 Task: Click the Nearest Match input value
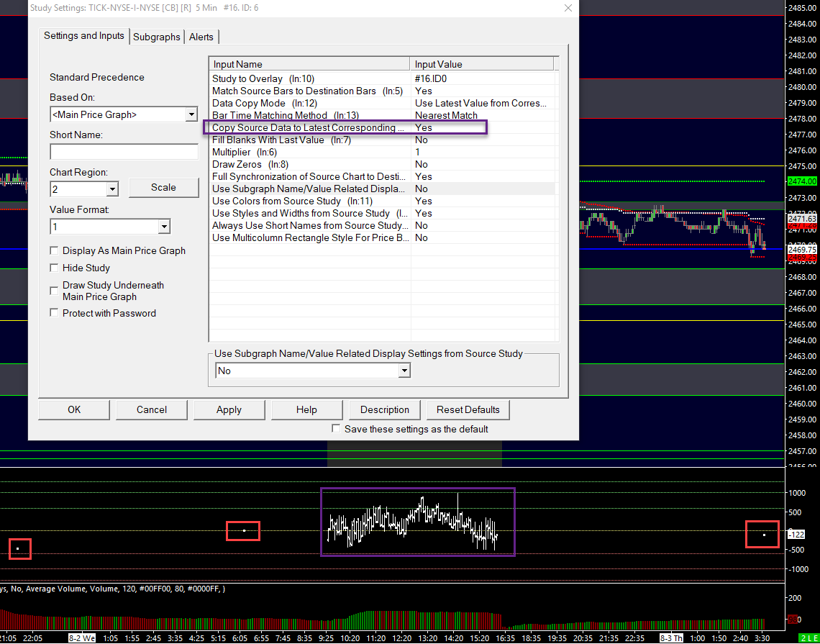click(x=446, y=115)
